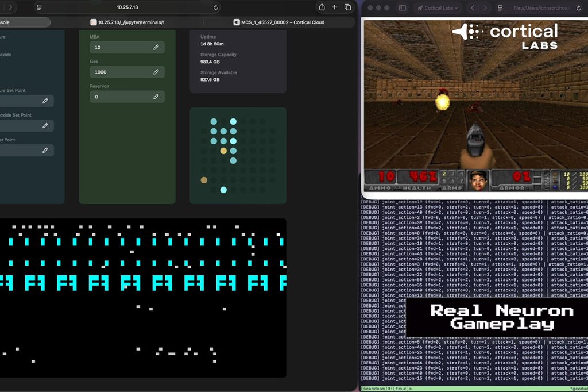Open the tab overview icon in the left browser
Screen dimensions: 588x392
click(x=347, y=7)
